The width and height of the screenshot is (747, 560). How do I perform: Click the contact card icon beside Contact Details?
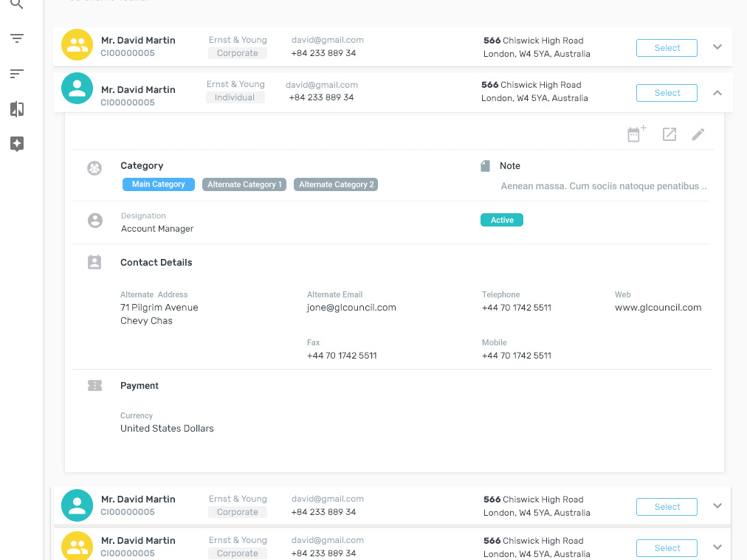[x=94, y=262]
